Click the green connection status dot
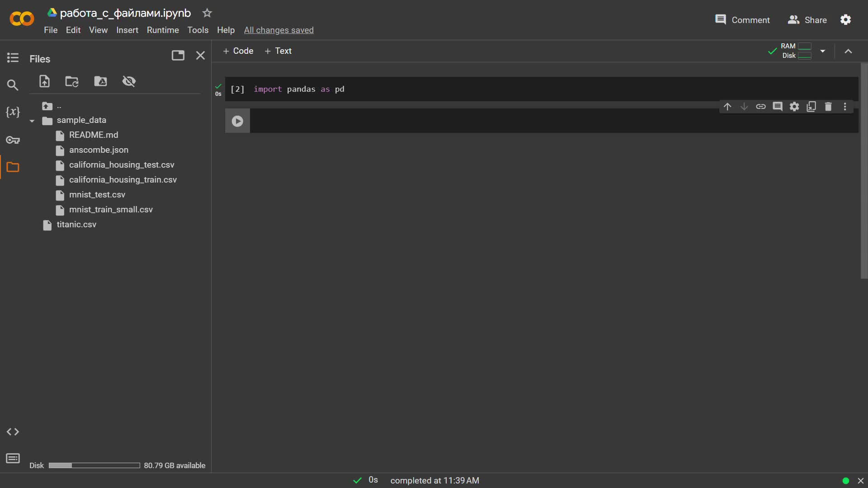Screen dimensions: 868x488 (x=846, y=481)
